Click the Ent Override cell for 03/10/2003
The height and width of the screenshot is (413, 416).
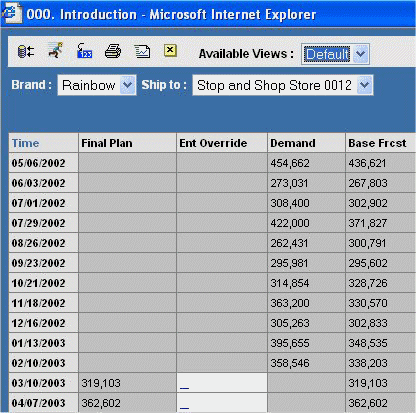coord(222,383)
